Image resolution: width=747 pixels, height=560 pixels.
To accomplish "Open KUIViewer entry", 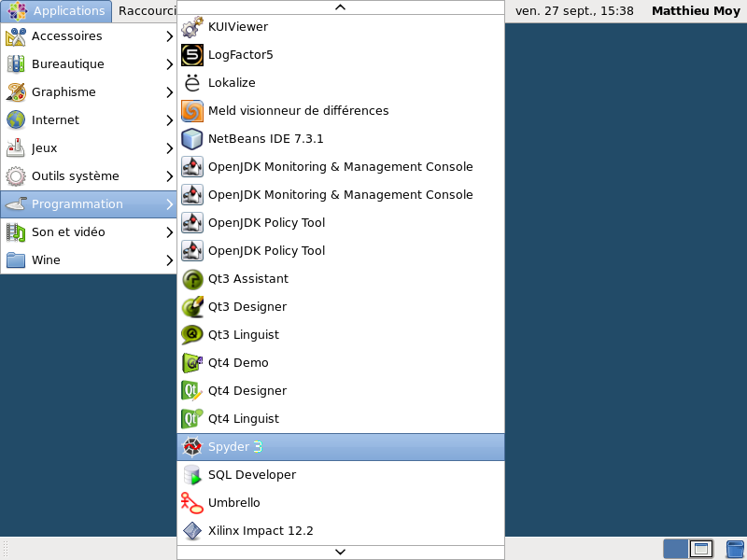I will (x=341, y=27).
